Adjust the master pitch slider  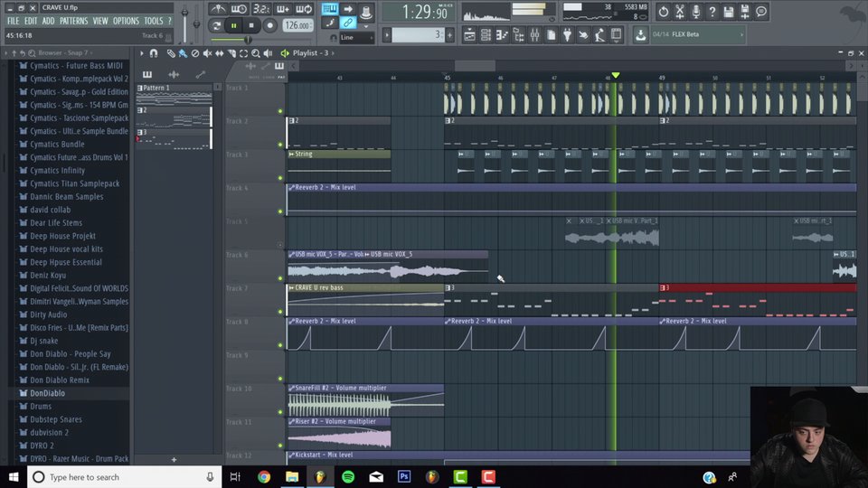tap(196, 22)
